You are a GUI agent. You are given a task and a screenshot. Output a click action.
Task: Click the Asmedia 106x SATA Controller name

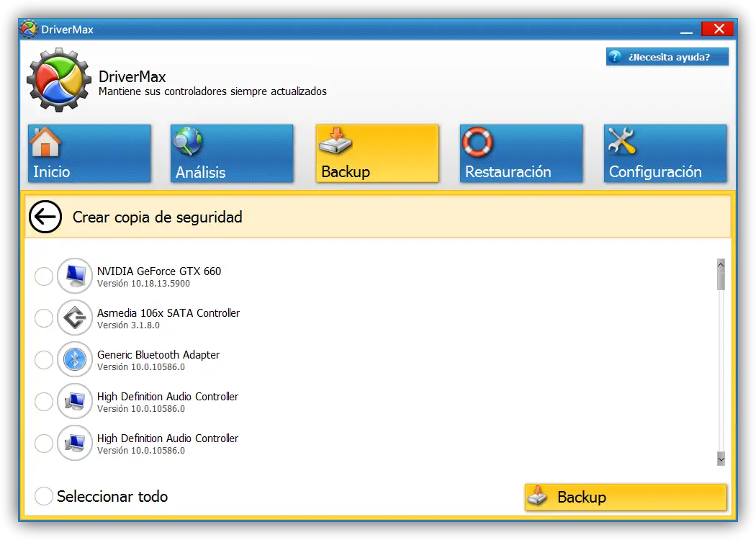(x=168, y=313)
